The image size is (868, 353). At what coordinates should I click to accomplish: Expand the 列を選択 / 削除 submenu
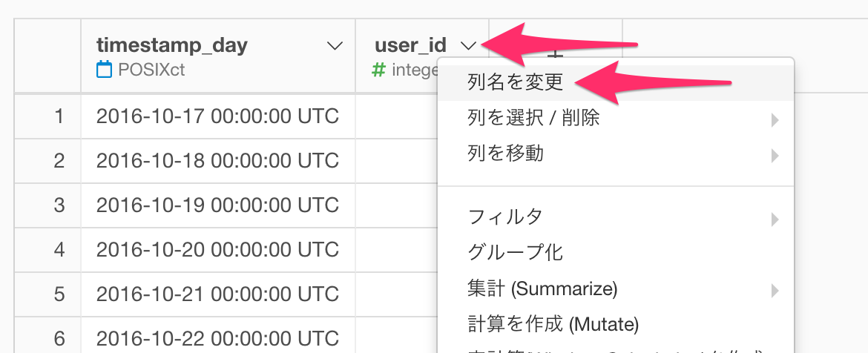point(616,118)
